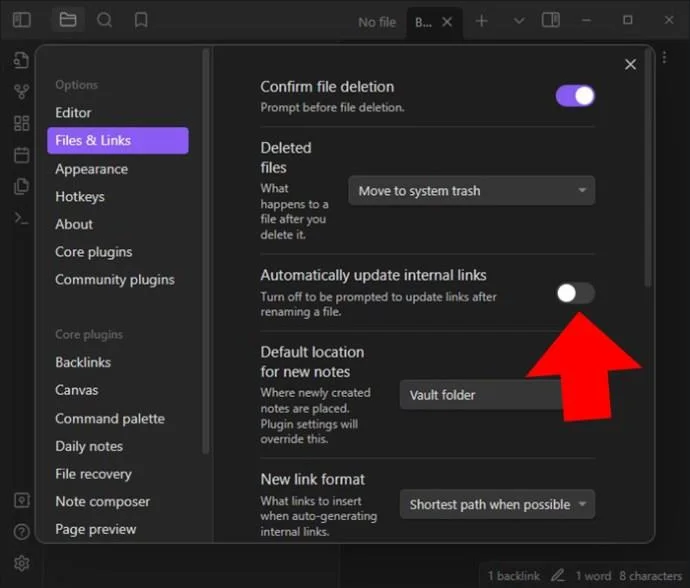Select the Files & Links settings tab
The height and width of the screenshot is (588, 690).
[117, 140]
